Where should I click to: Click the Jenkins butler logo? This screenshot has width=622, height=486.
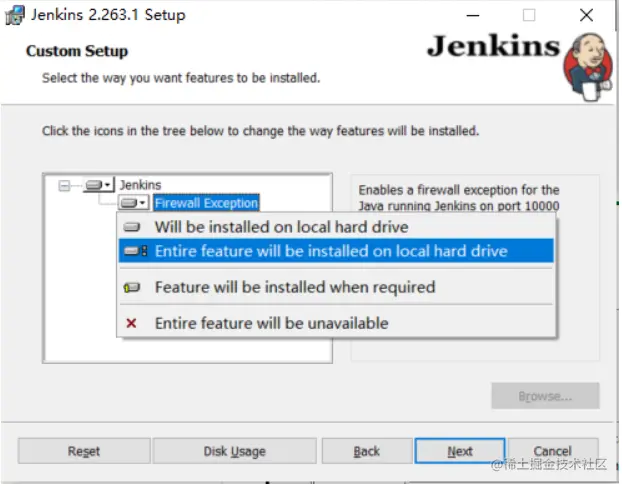click(x=588, y=67)
